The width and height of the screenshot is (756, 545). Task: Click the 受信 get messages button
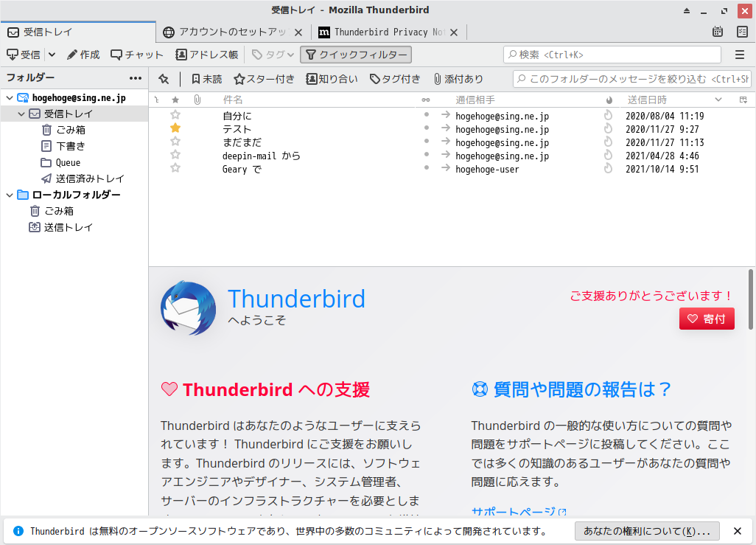pos(24,55)
